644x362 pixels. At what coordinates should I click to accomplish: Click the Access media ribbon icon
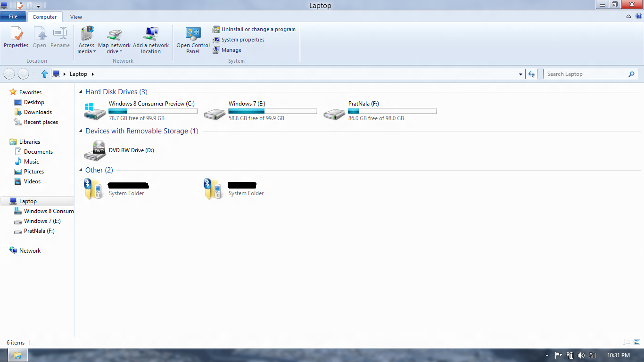tap(87, 34)
